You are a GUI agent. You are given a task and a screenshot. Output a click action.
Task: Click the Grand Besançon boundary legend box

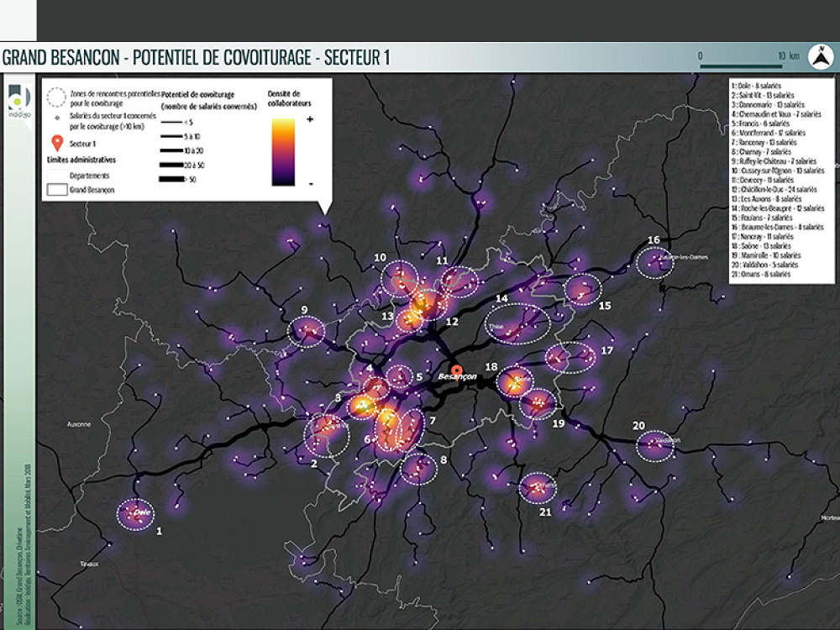coord(58,190)
